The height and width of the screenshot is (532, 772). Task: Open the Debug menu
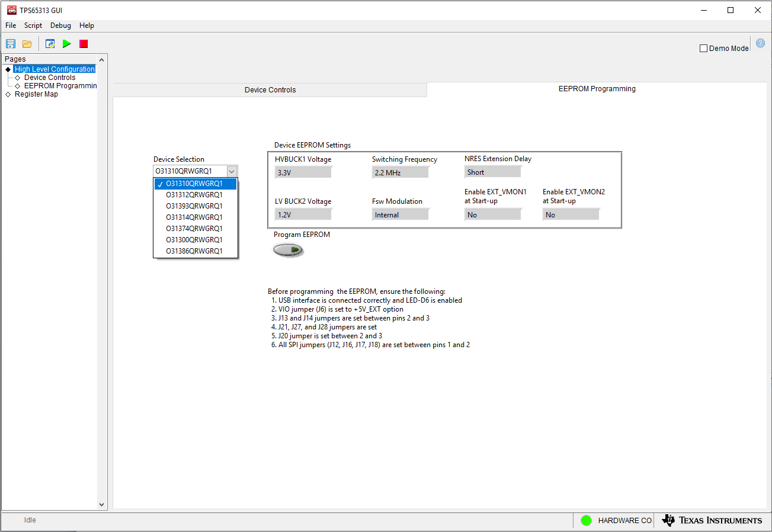[x=60, y=25]
